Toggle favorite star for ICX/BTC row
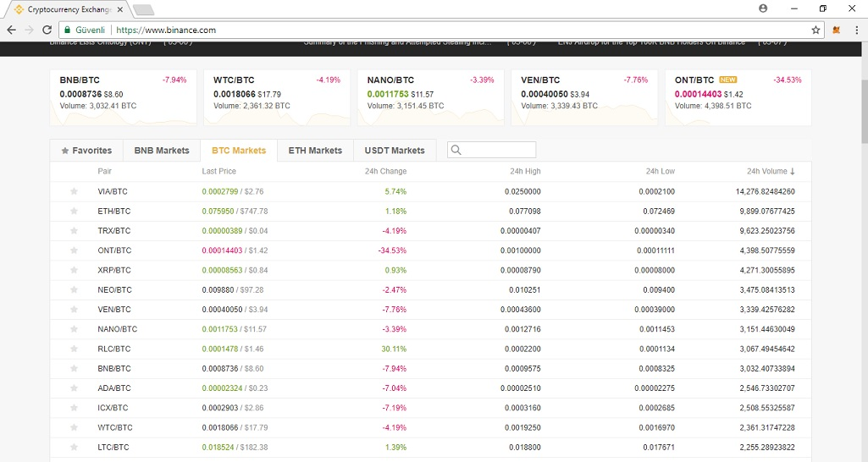 [74, 407]
